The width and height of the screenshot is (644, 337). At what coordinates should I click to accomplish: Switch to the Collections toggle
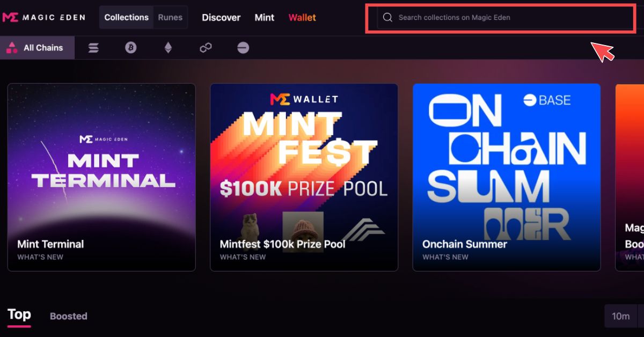[126, 17]
